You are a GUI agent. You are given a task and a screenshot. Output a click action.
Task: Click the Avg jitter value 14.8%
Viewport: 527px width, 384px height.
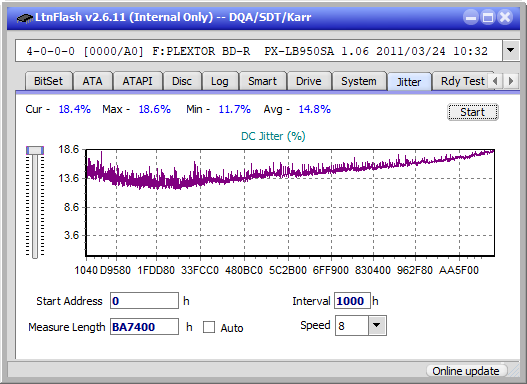(315, 109)
